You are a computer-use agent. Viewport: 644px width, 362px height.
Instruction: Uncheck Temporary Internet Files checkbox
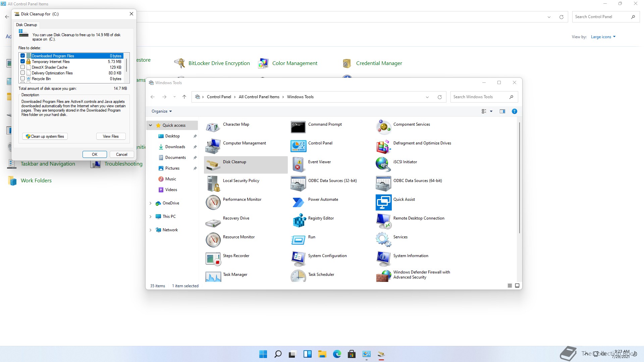coord(23,61)
